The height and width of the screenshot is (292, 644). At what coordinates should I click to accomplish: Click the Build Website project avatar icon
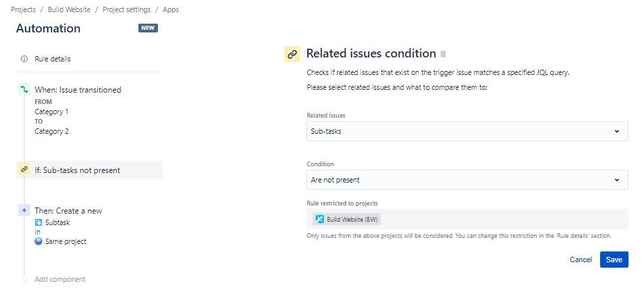[x=319, y=219]
